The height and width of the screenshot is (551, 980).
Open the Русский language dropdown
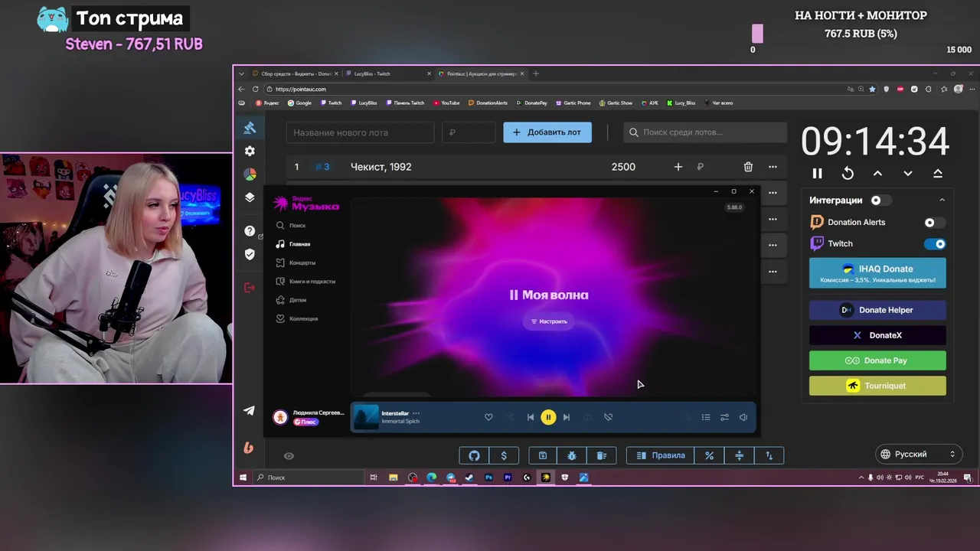pos(918,455)
